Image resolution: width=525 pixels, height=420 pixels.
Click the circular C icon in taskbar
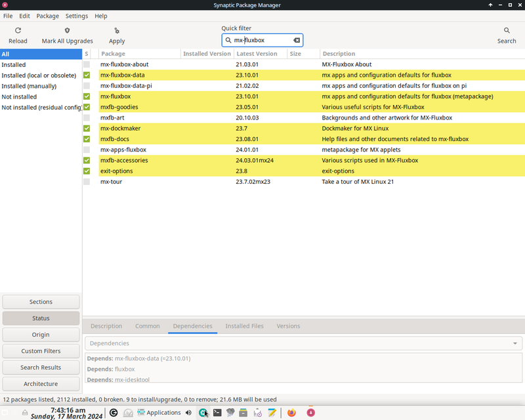coord(114,413)
